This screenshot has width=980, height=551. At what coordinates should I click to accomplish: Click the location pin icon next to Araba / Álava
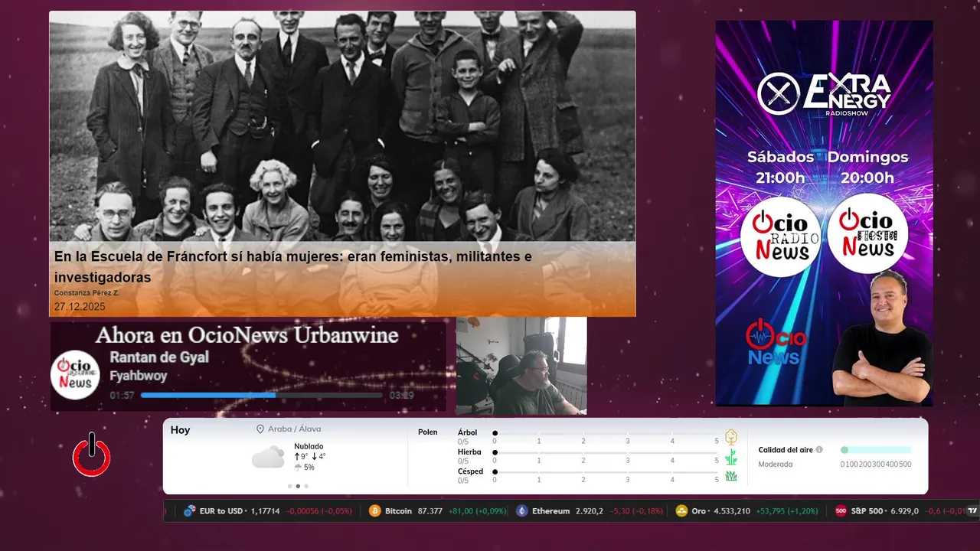click(x=260, y=430)
